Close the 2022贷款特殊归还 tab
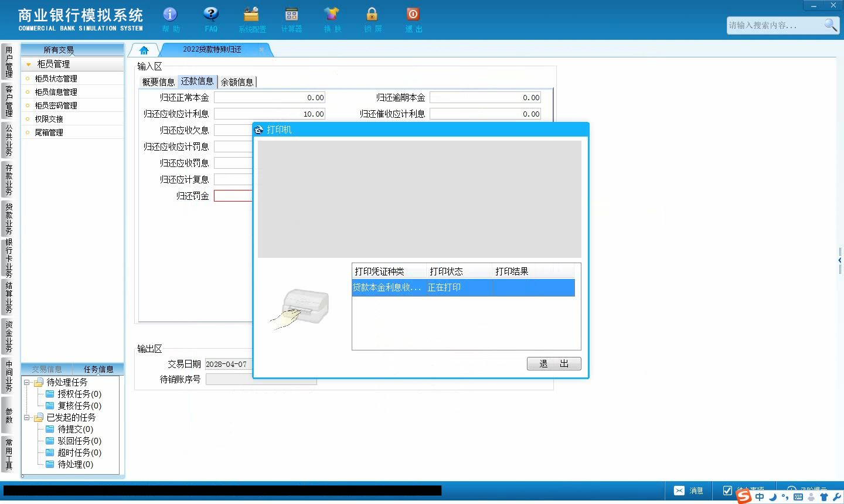The width and height of the screenshot is (844, 504). coord(261,50)
